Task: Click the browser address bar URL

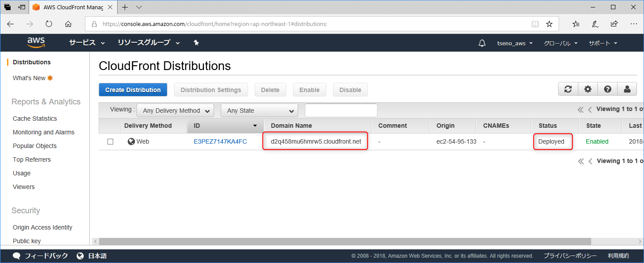Action: click(x=215, y=24)
